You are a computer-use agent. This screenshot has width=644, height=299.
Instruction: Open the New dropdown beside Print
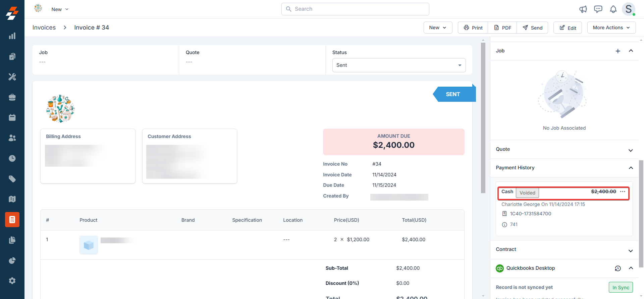[x=438, y=28]
